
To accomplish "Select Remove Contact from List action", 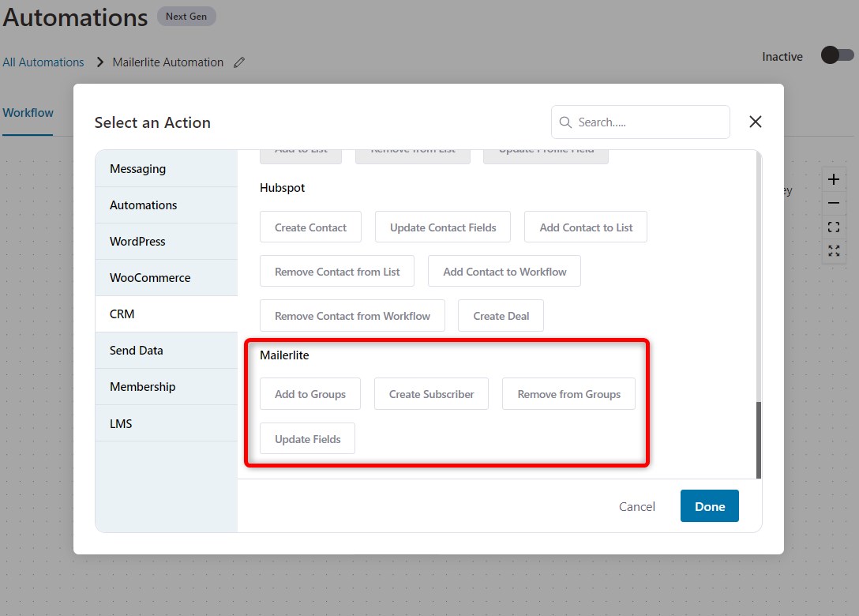I will tap(337, 272).
